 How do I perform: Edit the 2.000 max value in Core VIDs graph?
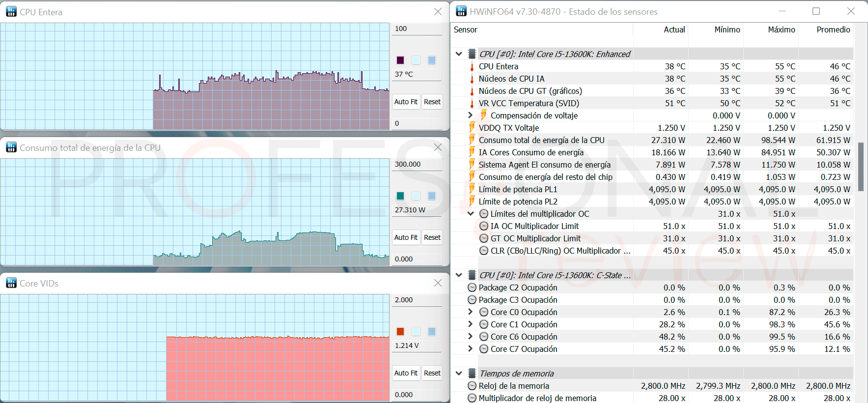tap(418, 300)
